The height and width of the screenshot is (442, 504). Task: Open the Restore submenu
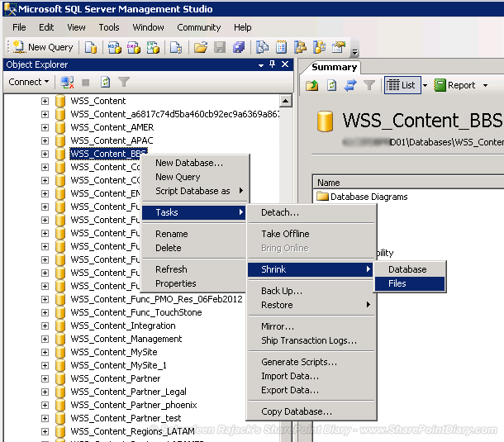(311, 305)
